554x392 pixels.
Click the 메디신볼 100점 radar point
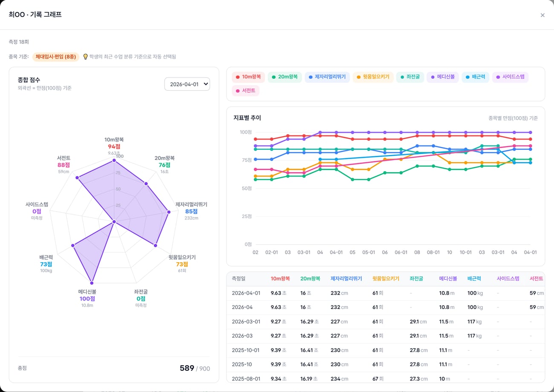tap(92, 282)
